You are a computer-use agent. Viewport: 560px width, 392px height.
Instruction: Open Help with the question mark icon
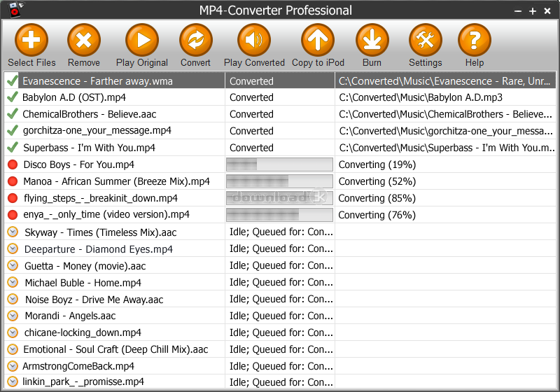(x=475, y=40)
